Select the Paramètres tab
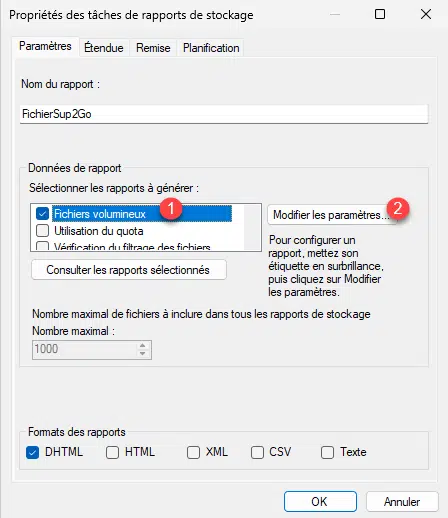448x518 pixels. click(45, 46)
